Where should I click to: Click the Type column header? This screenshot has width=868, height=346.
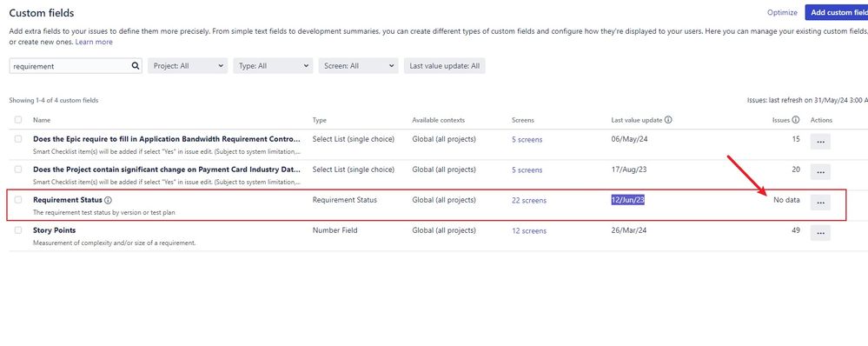(x=320, y=120)
